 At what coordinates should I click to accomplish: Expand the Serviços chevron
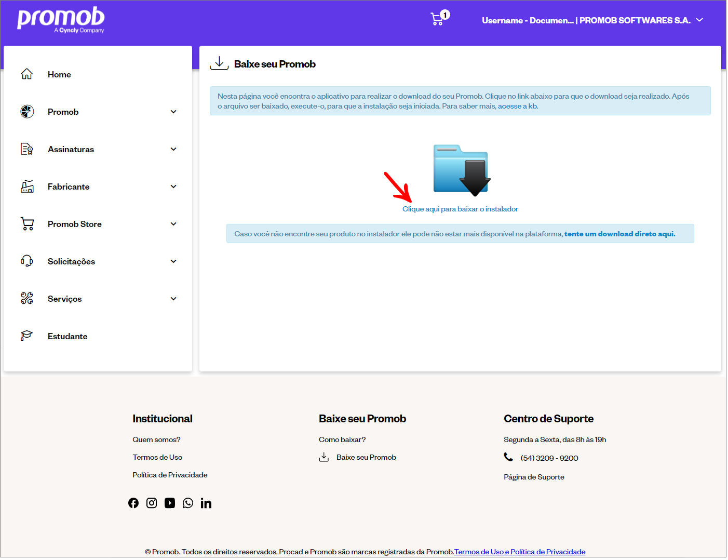click(x=173, y=299)
